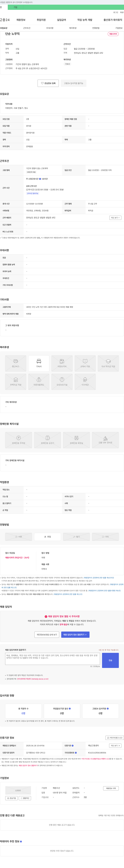Select the 교육비 지원 welfare icon
This screenshot has height=868, width=124.
pos(85,364)
